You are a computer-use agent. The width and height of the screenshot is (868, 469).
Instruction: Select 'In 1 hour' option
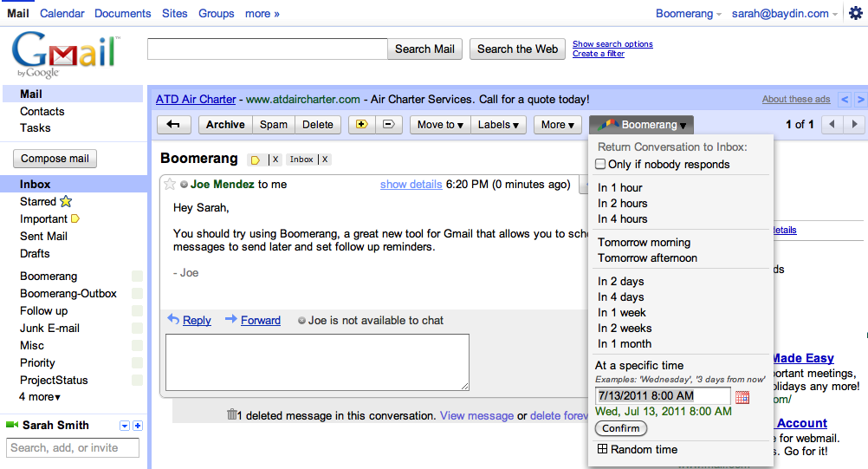(x=620, y=188)
